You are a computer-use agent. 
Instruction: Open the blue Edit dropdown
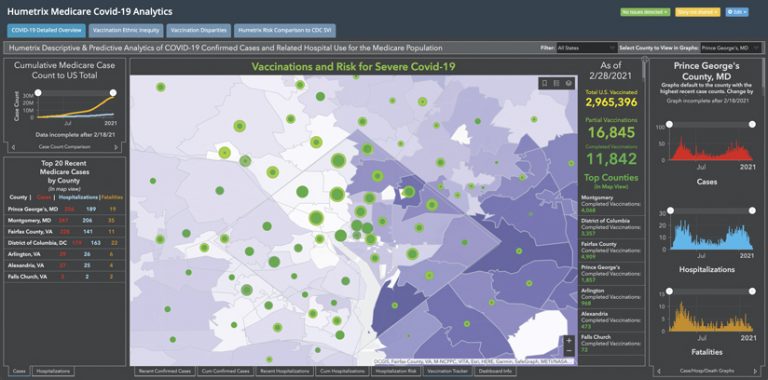click(737, 12)
